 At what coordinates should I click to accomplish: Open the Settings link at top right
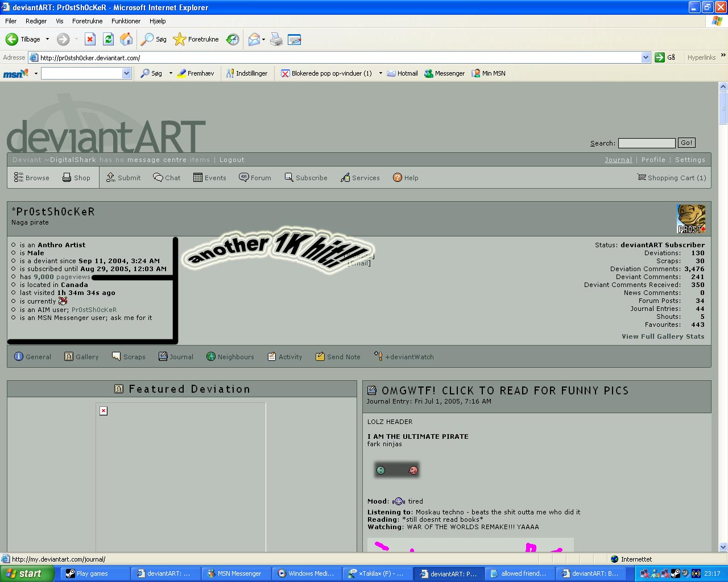690,160
